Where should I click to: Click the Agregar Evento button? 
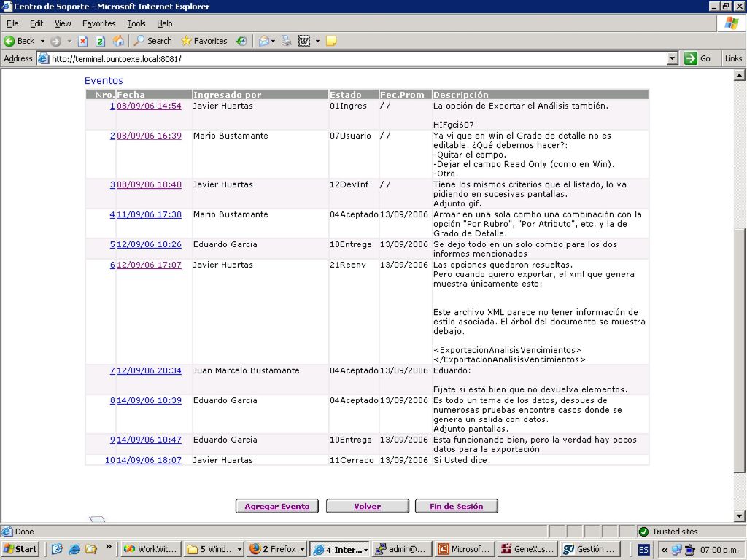coord(276,506)
